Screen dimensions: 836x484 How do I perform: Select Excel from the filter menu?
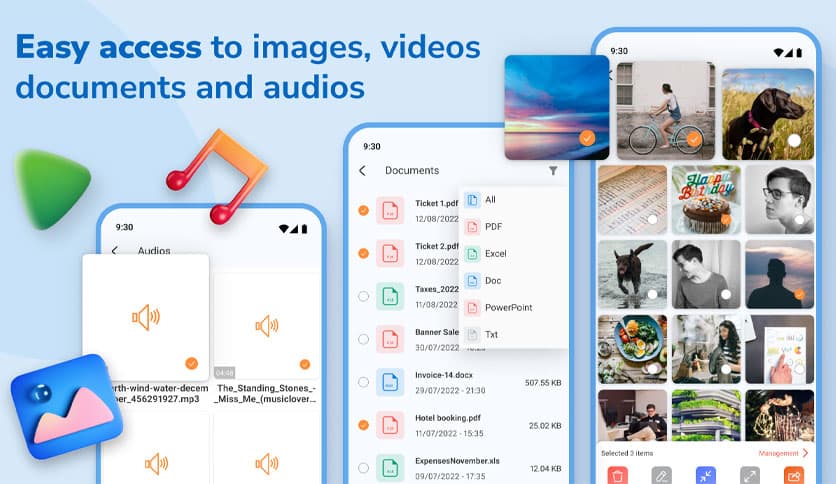pyautogui.click(x=495, y=254)
